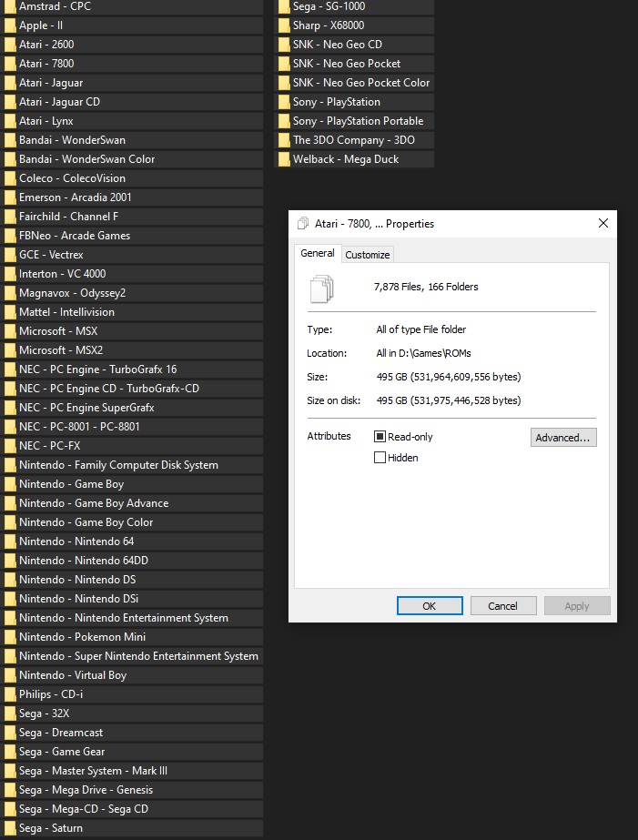Toggle the Read-only attribute checkbox
The height and width of the screenshot is (840, 638).
[380, 437]
